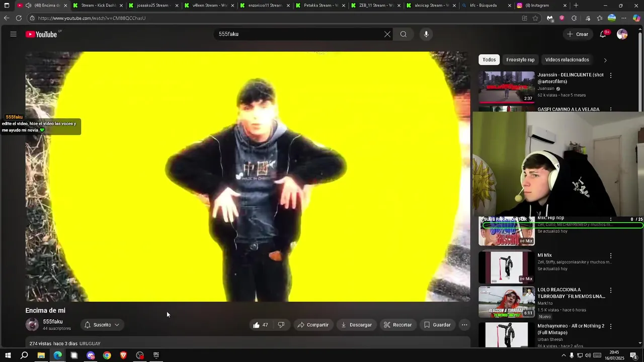Focus the browser address bar URL
The height and width of the screenshot is (362, 644).
pos(92,18)
